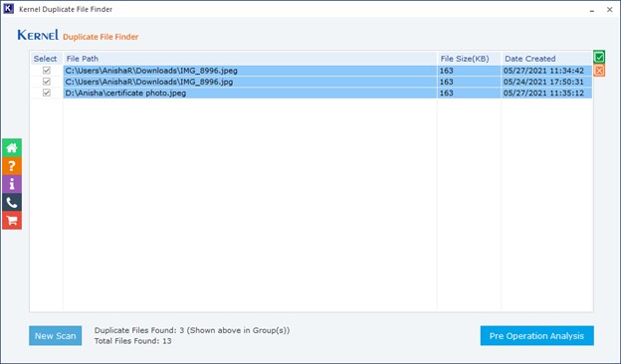The height and width of the screenshot is (364, 621).
Task: Uncheck the box for certificate photo.jpeg
Action: click(x=47, y=92)
